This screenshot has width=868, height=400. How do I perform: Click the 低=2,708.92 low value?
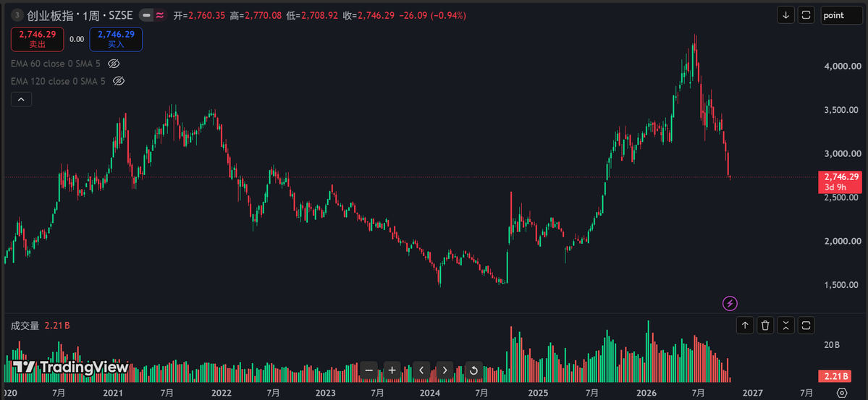(x=312, y=15)
